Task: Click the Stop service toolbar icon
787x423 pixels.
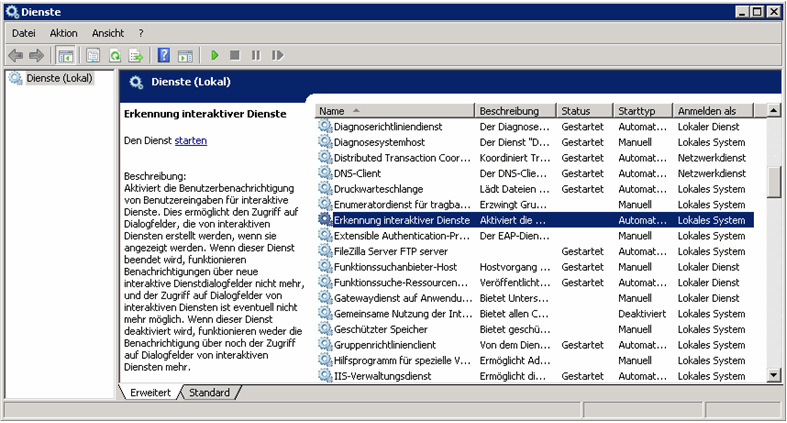Action: [234, 55]
